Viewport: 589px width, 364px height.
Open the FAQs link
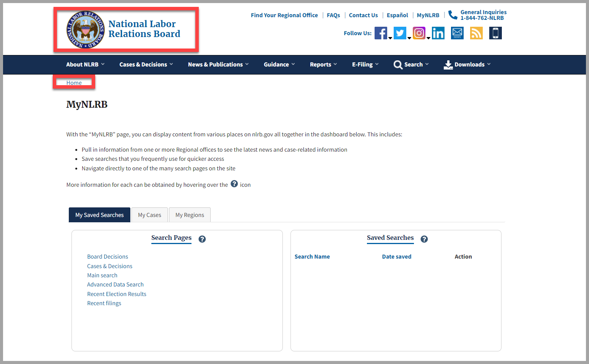tap(333, 15)
